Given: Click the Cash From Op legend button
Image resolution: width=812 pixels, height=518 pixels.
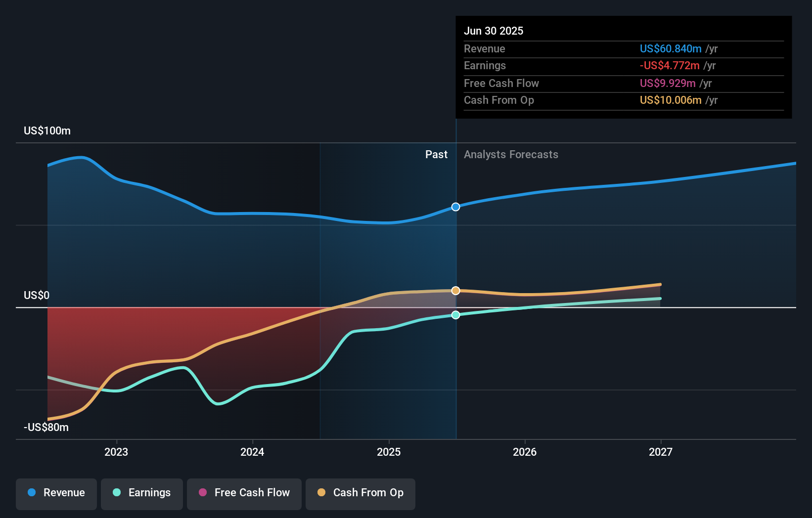Looking at the screenshot, I should coord(361,493).
